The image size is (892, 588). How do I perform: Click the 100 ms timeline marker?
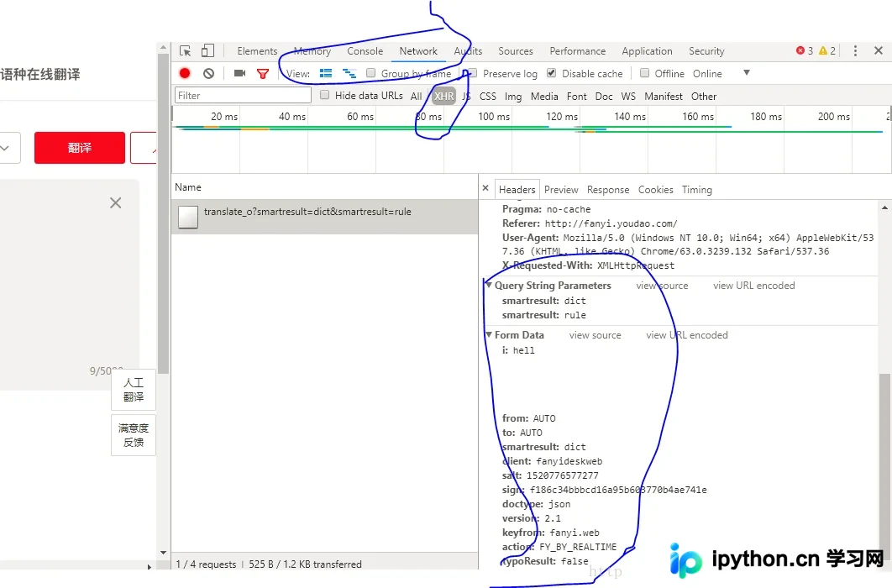tap(494, 117)
